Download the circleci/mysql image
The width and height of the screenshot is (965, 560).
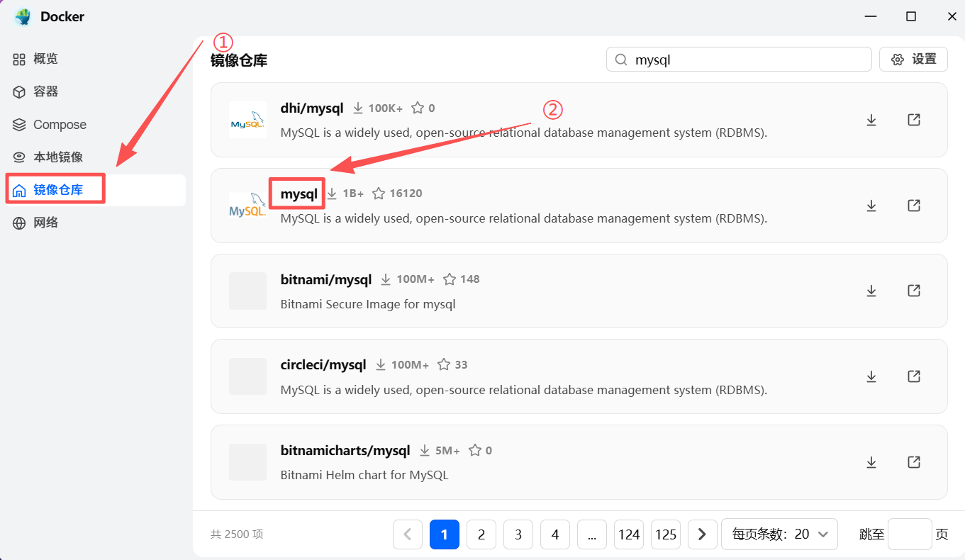pos(871,376)
